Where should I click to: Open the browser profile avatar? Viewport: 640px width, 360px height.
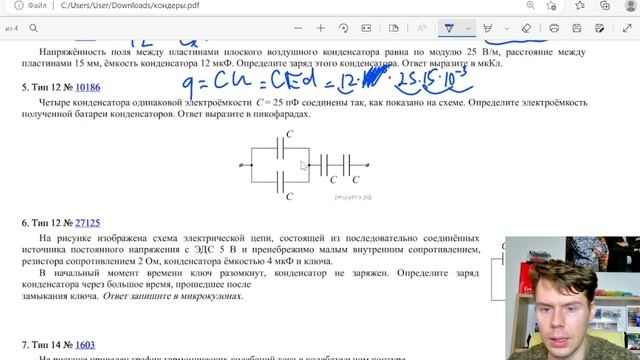tap(631, 5)
